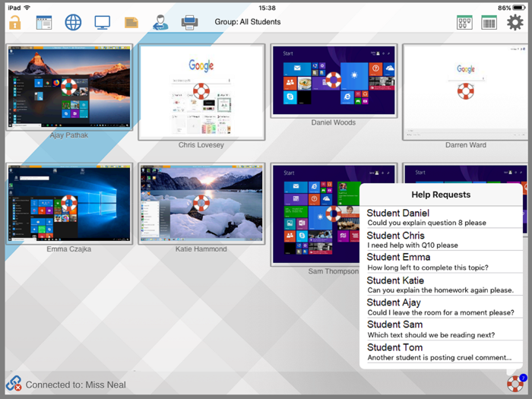Open Student Ajay's help request
The height and width of the screenshot is (399, 532).
(x=441, y=307)
